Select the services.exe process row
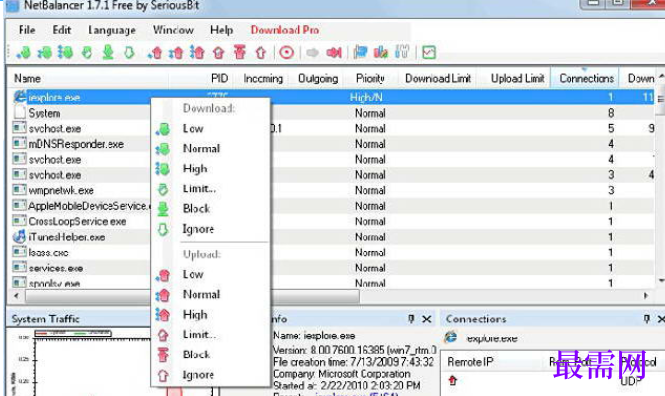Viewport: 665px width, 396px height. tap(331, 268)
